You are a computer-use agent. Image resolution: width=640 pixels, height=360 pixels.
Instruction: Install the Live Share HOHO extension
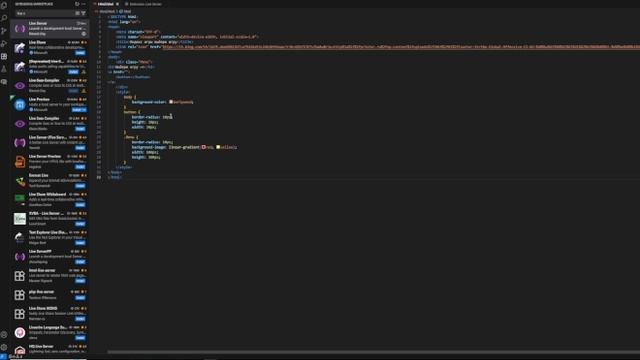click(80, 319)
